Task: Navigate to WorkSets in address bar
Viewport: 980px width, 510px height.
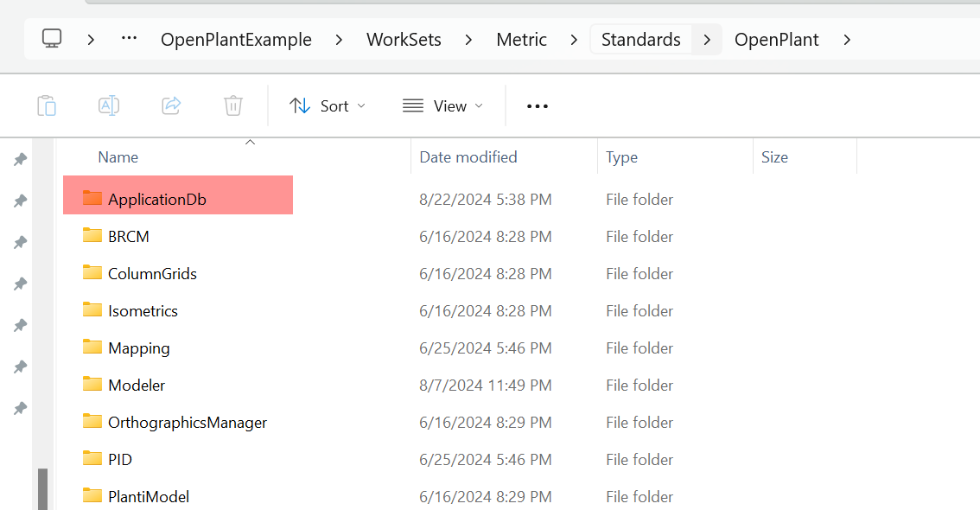Action: [x=404, y=40]
